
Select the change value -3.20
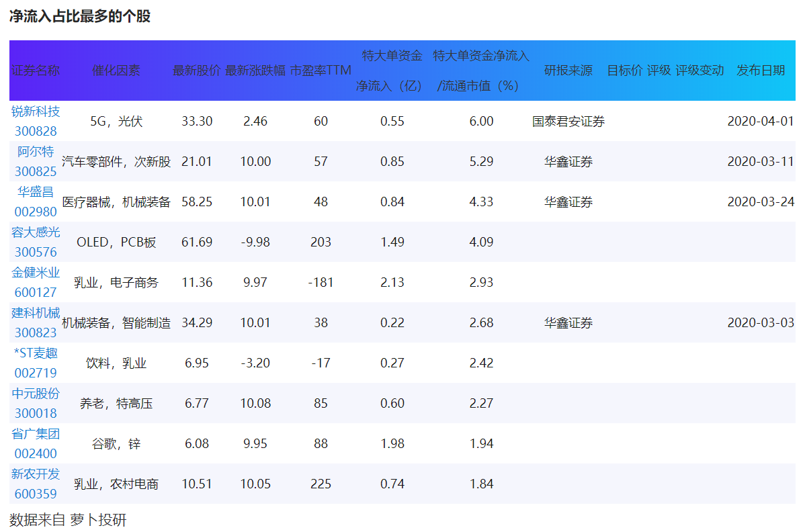pyautogui.click(x=255, y=363)
